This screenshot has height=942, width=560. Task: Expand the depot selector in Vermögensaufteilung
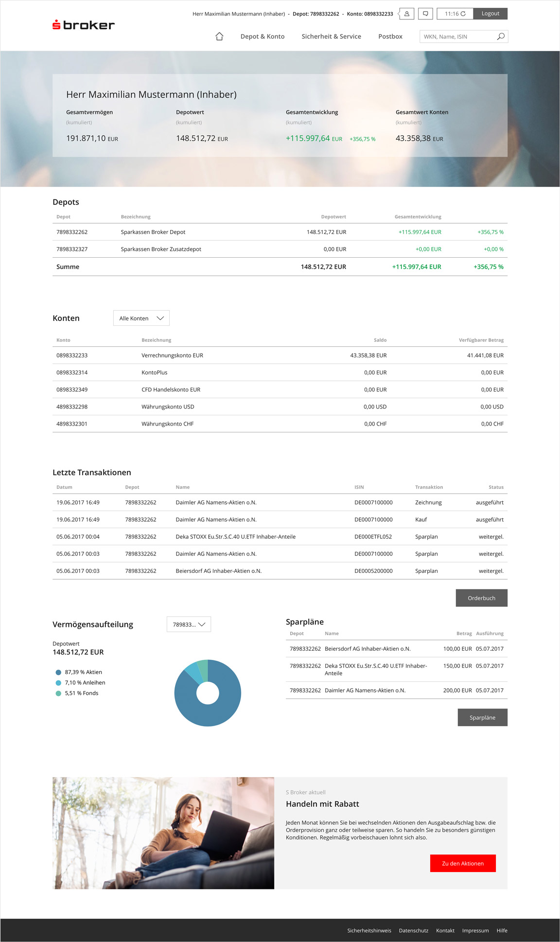tap(189, 624)
